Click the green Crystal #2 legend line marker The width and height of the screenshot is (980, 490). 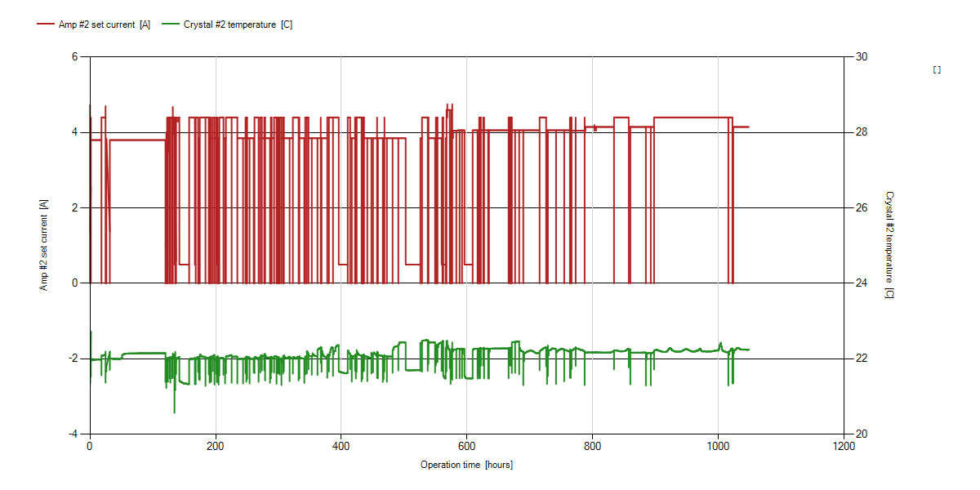point(171,24)
